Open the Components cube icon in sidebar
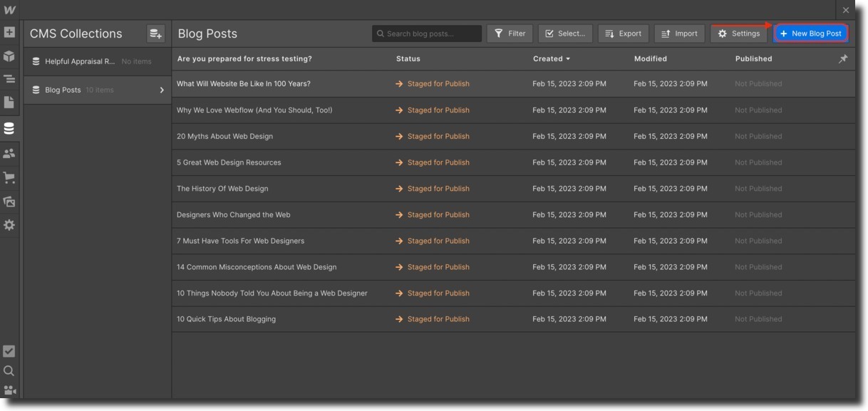The width and height of the screenshot is (868, 411). coord(9,56)
